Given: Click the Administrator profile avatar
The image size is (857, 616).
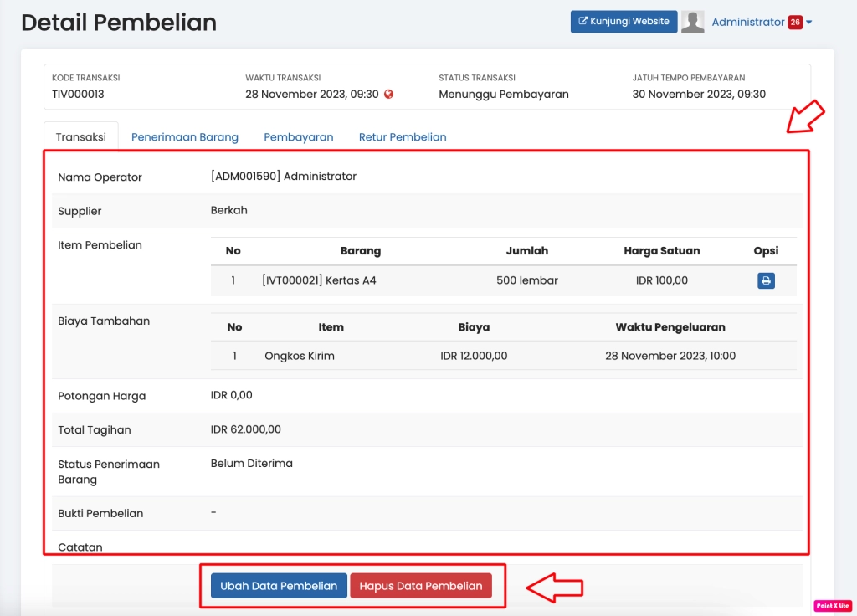Looking at the screenshot, I should (x=692, y=23).
